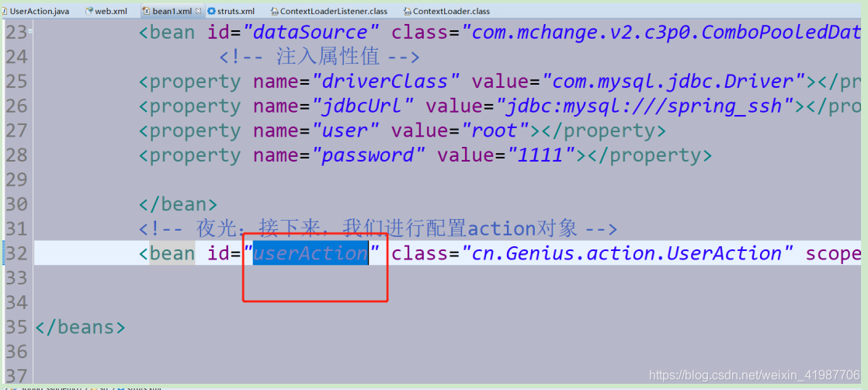Viewport: 868px width, 390px height.
Task: Open the struts.xml tab
Action: click(236, 11)
